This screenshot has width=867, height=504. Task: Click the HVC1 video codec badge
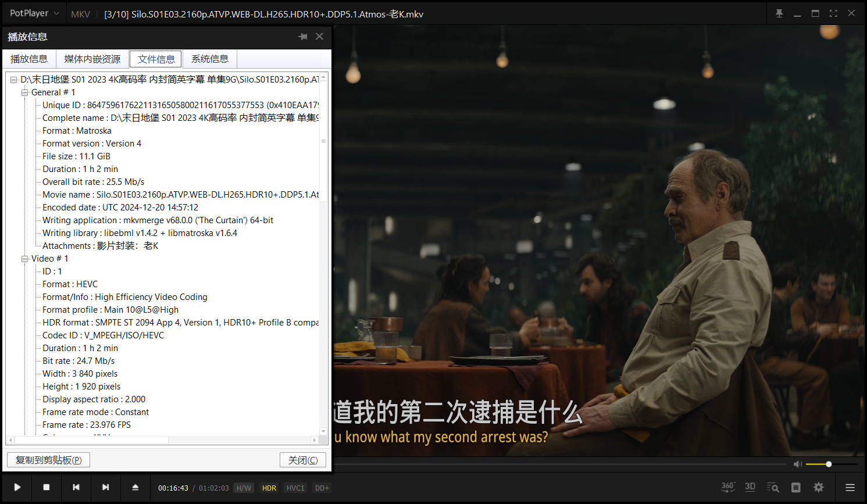click(x=295, y=488)
